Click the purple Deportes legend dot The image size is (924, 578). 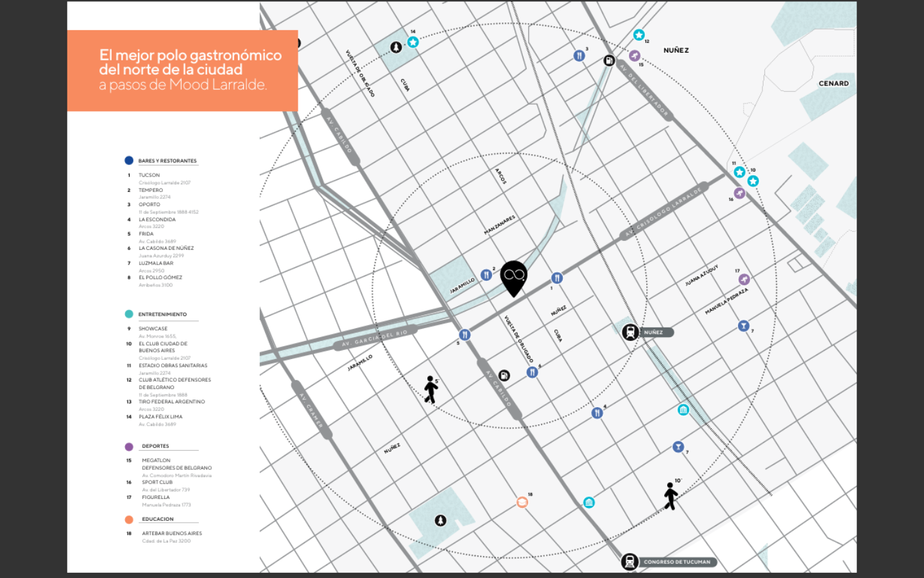point(129,446)
